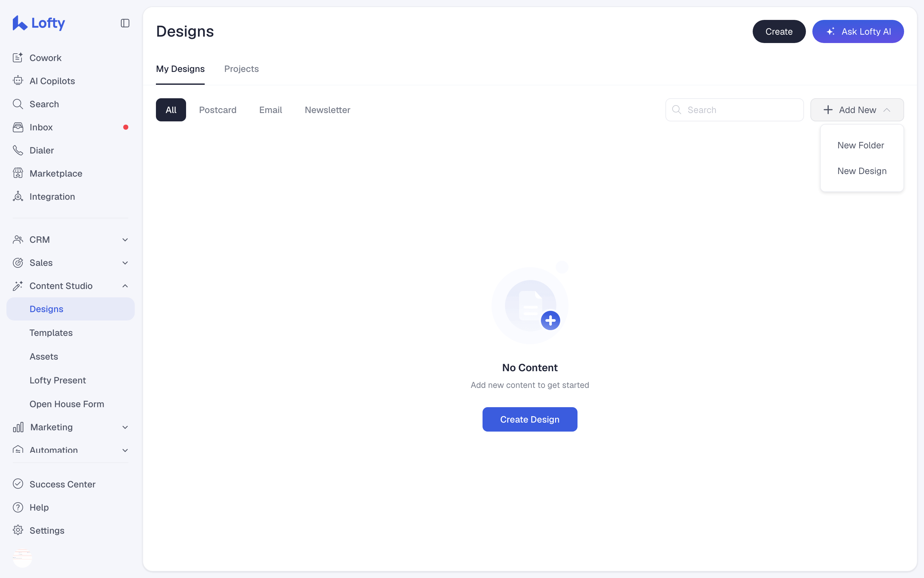The image size is (924, 578).
Task: Open Assets in Content Studio
Action: pos(44,356)
